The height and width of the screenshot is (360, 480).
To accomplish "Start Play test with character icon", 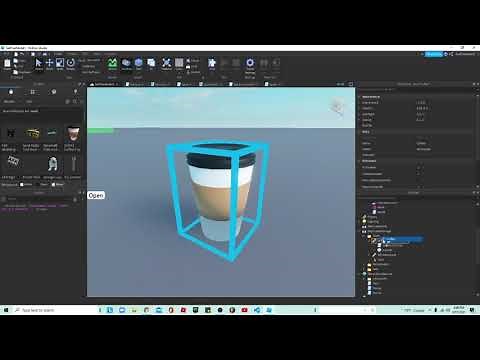I will click(212, 64).
